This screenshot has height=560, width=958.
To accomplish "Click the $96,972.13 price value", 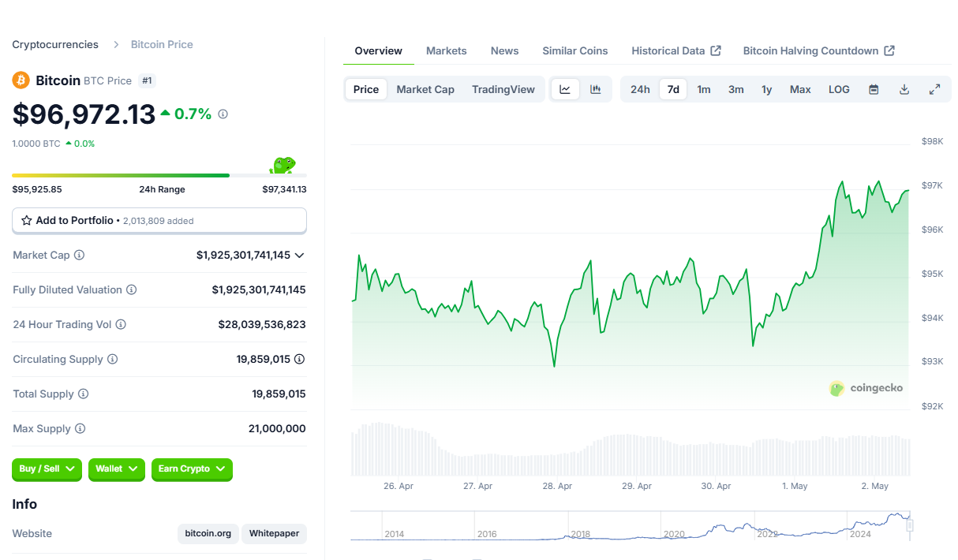I will [84, 114].
